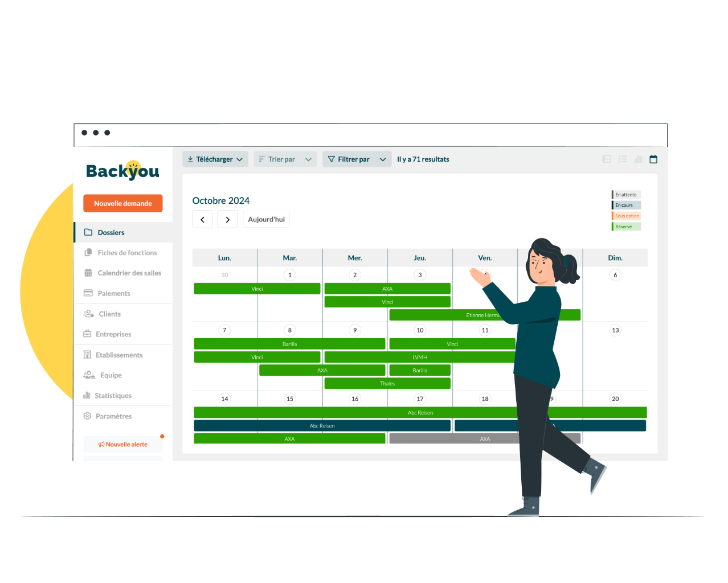Switch to the list view icon
Screen dimensions: 728x583
click(x=623, y=159)
